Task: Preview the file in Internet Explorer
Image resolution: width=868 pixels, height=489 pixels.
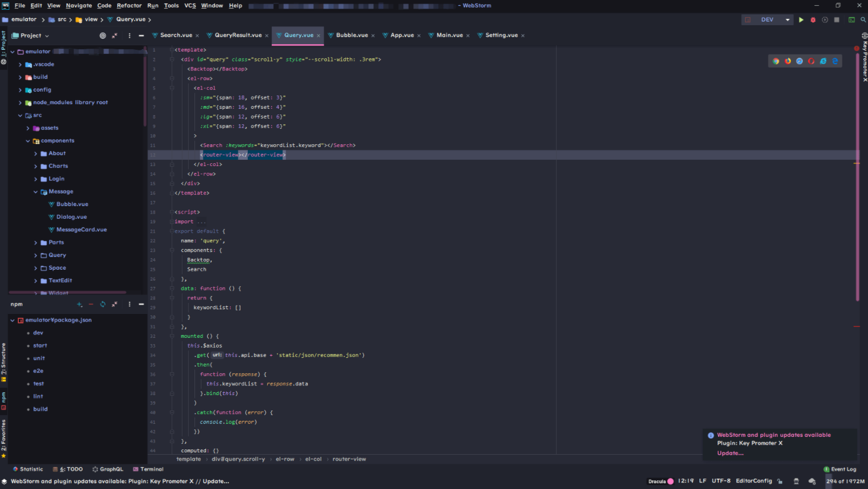Action: (x=823, y=61)
